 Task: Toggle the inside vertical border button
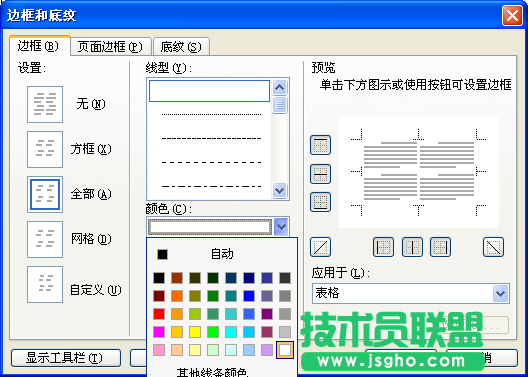click(x=412, y=247)
